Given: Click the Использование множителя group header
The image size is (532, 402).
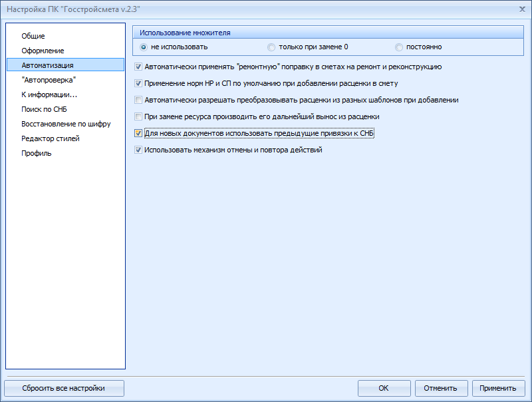Looking at the screenshot, I should tap(328, 33).
